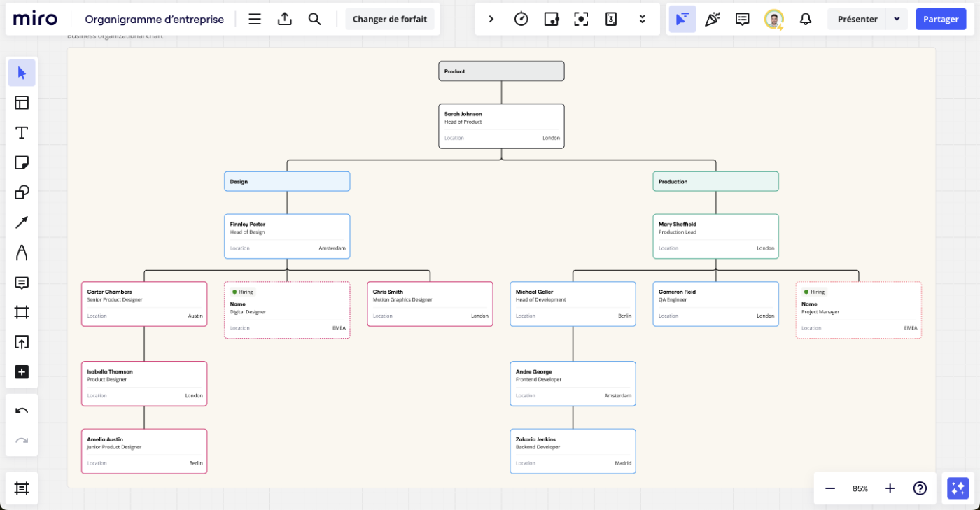Select the Text tool
The width and height of the screenshot is (980, 510).
point(22,132)
